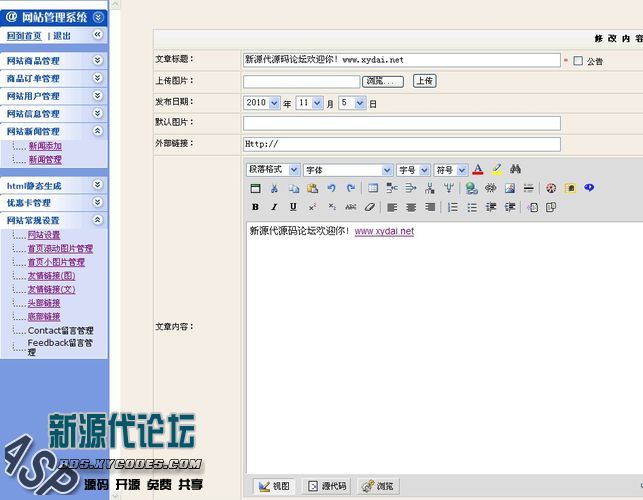
Task: Open 网站设置 link
Action: [x=44, y=235]
